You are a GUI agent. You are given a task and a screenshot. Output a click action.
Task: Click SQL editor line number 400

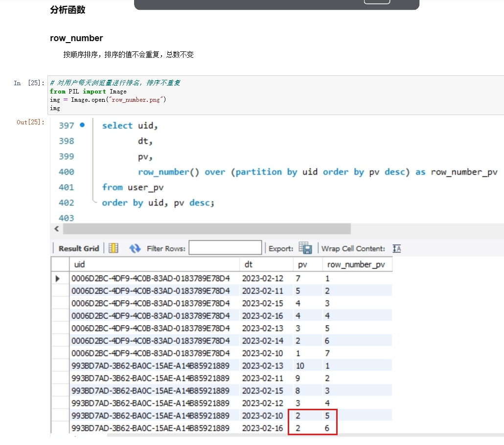[66, 172]
